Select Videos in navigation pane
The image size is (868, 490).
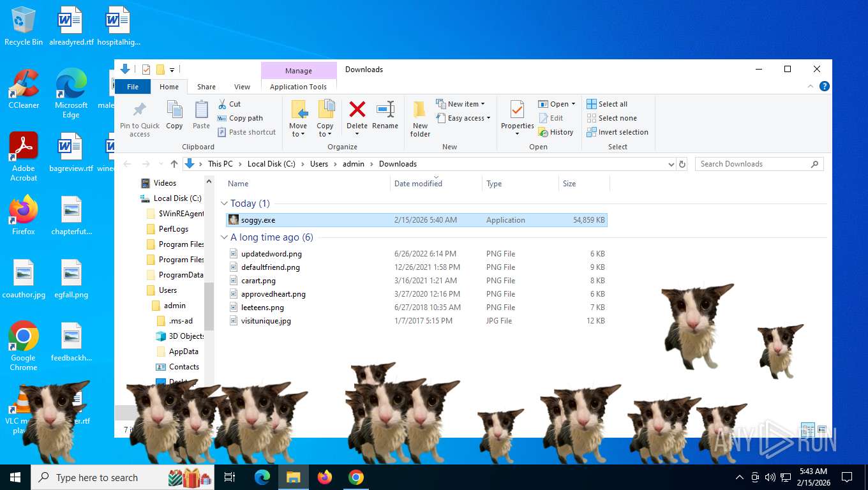pos(165,183)
